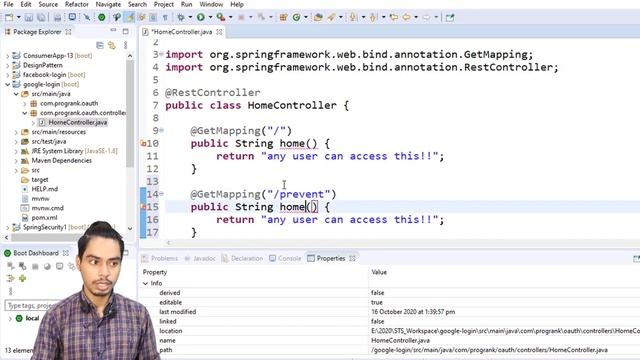Toggle the code fold on line 14
The image size is (640, 360).
click(x=162, y=194)
